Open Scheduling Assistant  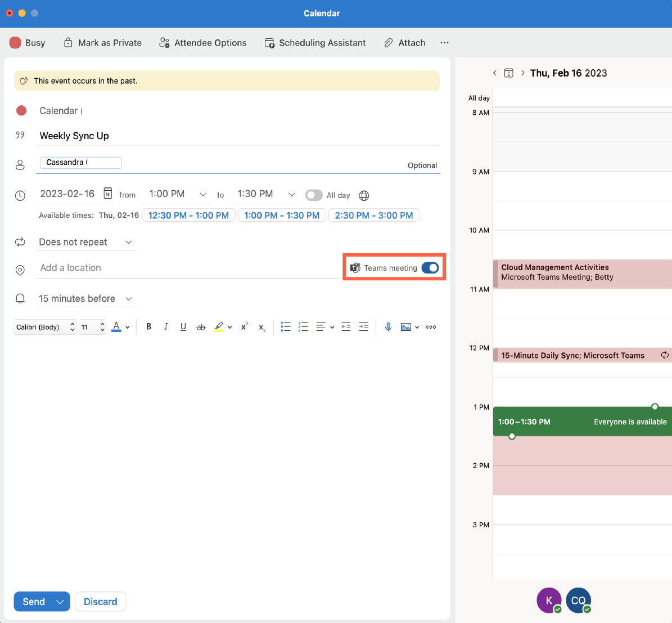(x=315, y=43)
